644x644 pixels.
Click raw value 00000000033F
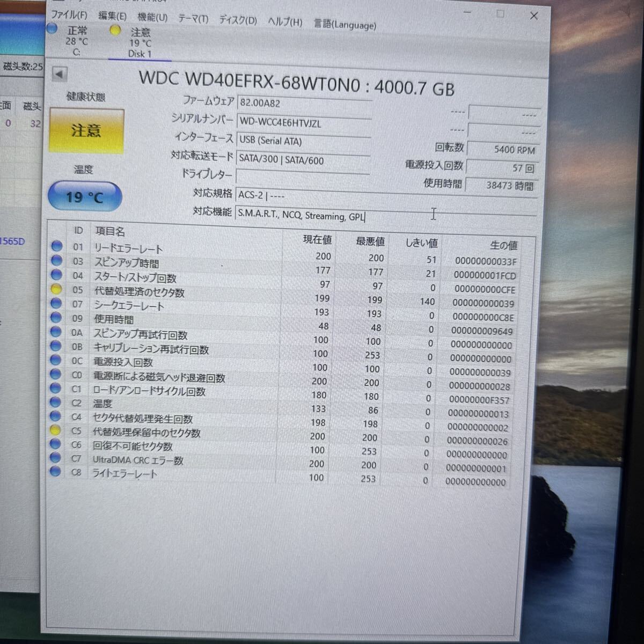[486, 261]
